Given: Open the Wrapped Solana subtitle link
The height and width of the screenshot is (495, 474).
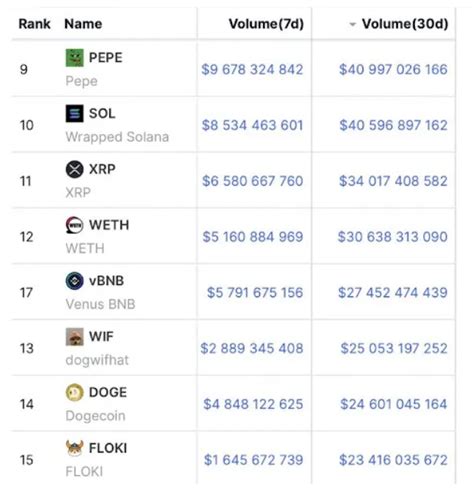Looking at the screenshot, I should click(x=117, y=137).
